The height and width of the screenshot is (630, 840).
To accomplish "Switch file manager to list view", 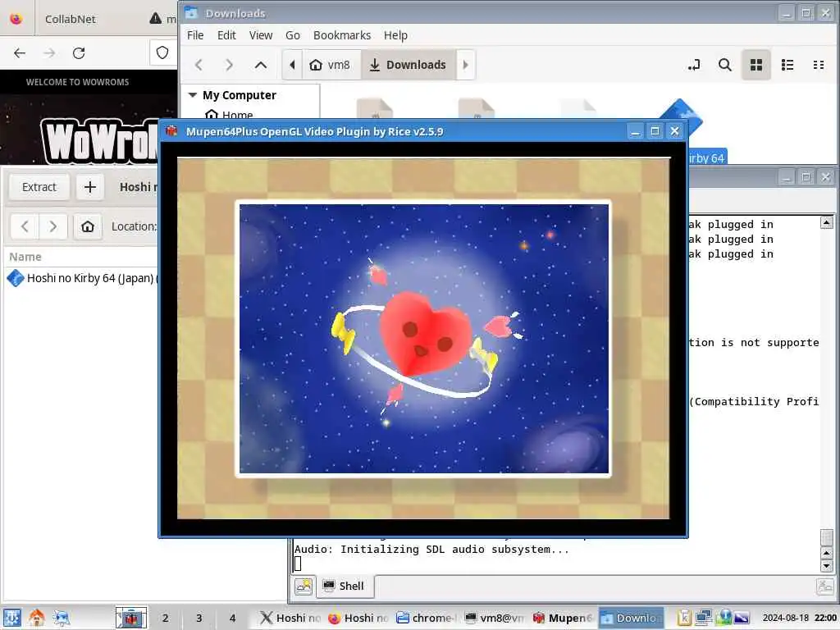I will (x=787, y=65).
